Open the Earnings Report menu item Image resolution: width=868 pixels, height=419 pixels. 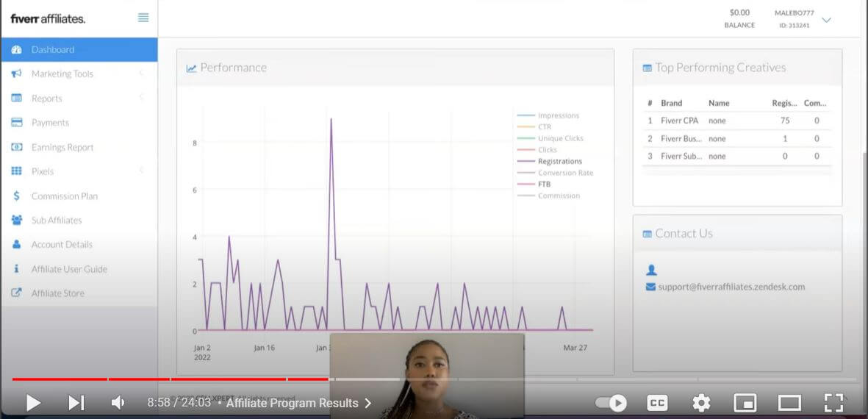(79, 147)
